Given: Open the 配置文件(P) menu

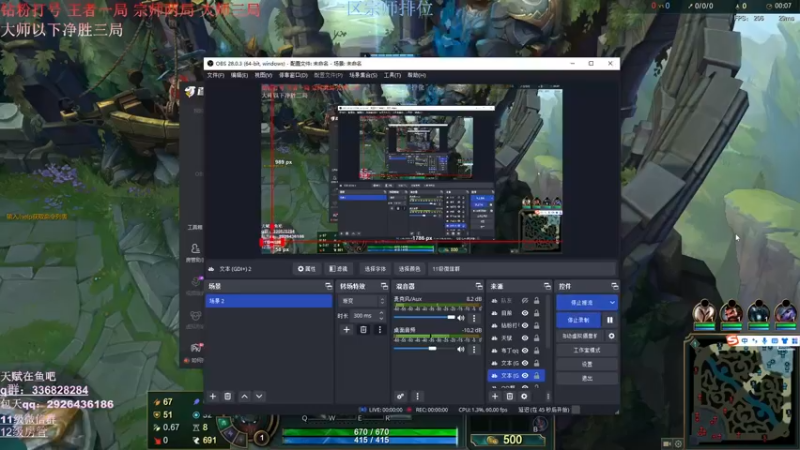Looking at the screenshot, I should pos(328,75).
